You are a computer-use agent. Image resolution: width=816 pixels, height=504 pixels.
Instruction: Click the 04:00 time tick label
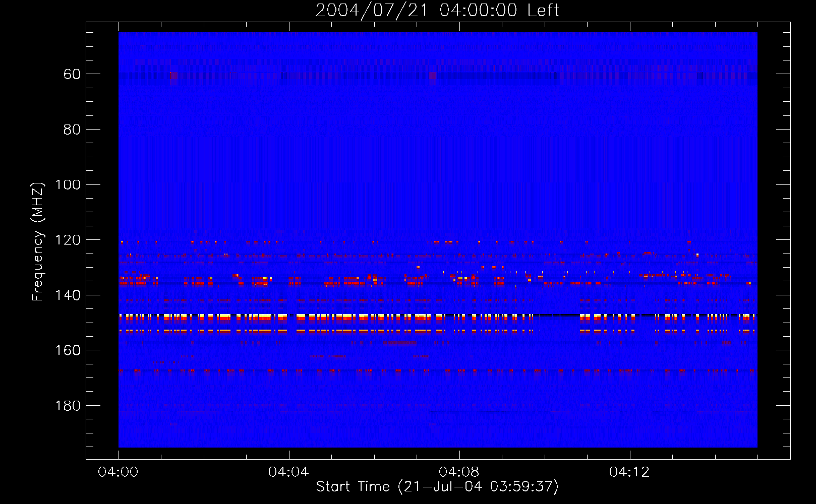118,472
